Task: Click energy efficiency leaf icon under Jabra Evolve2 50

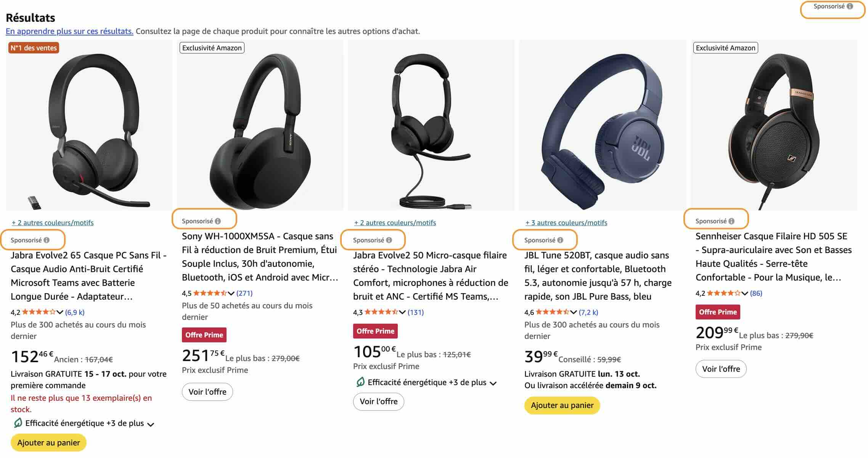Action: click(360, 382)
